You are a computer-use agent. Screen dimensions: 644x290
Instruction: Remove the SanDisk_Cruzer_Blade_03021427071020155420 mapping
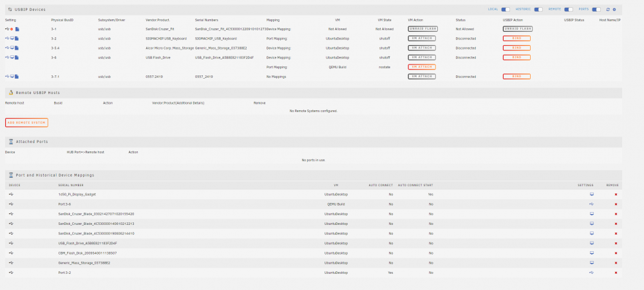pyautogui.click(x=616, y=214)
